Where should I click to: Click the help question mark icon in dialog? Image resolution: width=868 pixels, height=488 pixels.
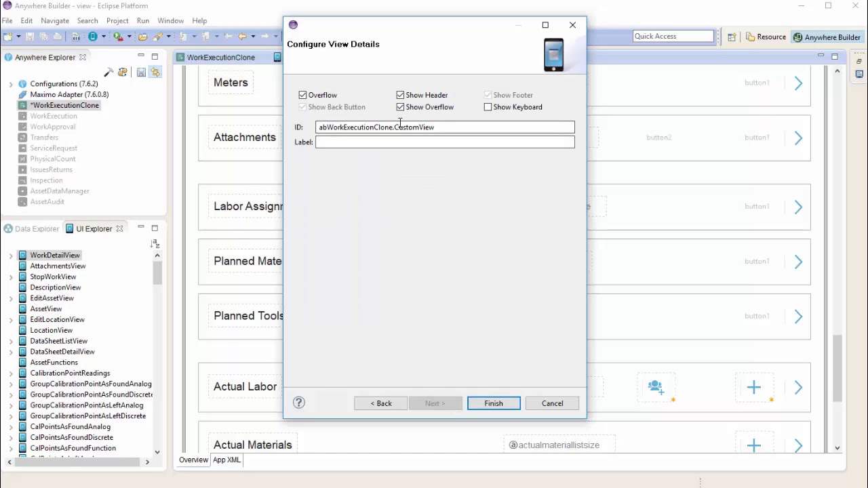click(x=299, y=403)
